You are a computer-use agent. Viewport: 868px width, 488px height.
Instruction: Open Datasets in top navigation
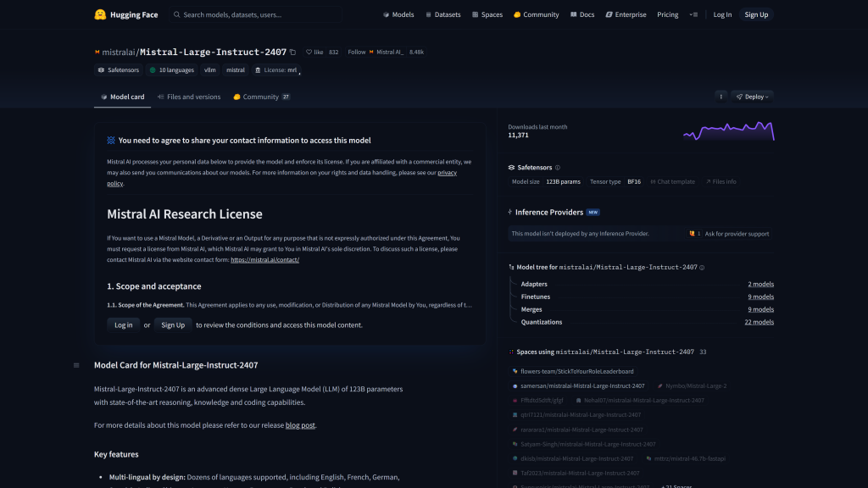point(442,14)
